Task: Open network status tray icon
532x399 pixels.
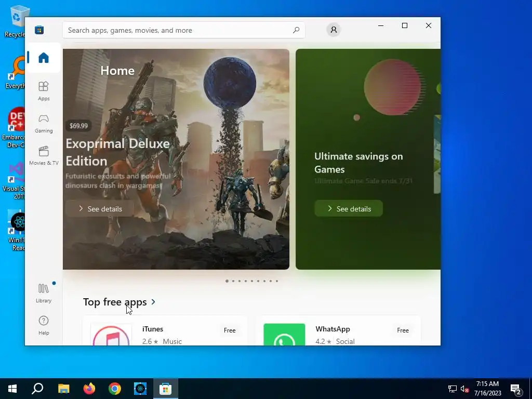Action: [453, 389]
